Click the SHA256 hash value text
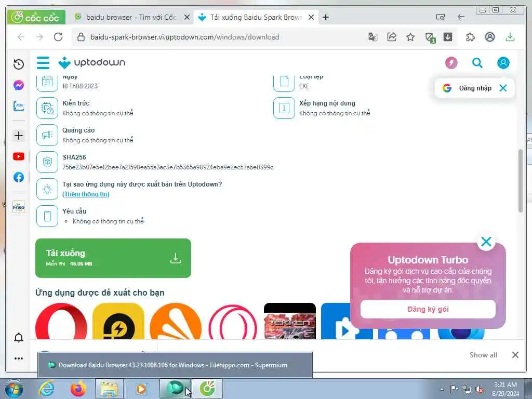 coord(168,167)
